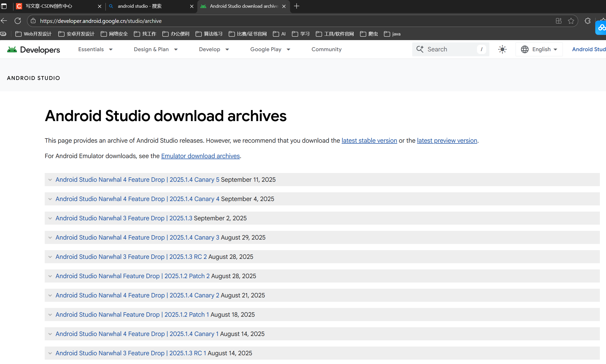Reload the page with refresh icon
606x364 pixels.
(x=18, y=21)
